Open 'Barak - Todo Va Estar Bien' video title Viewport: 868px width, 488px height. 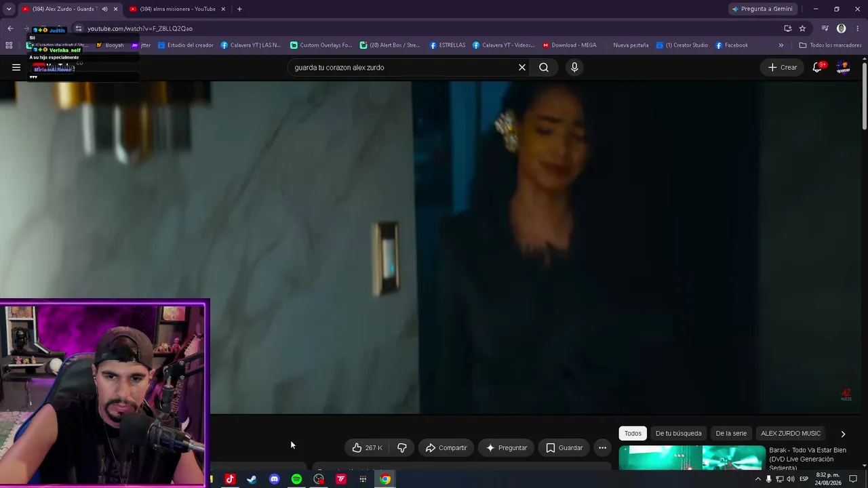(x=808, y=459)
